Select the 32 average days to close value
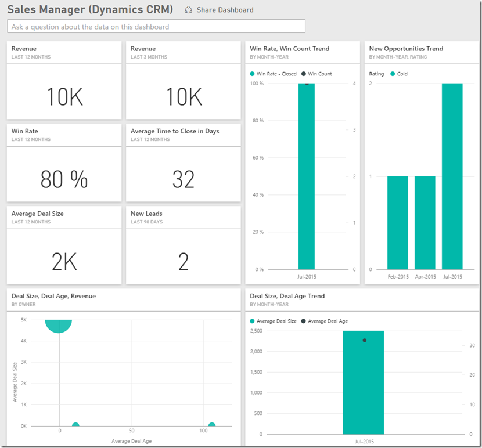482x448 pixels. coord(183,179)
